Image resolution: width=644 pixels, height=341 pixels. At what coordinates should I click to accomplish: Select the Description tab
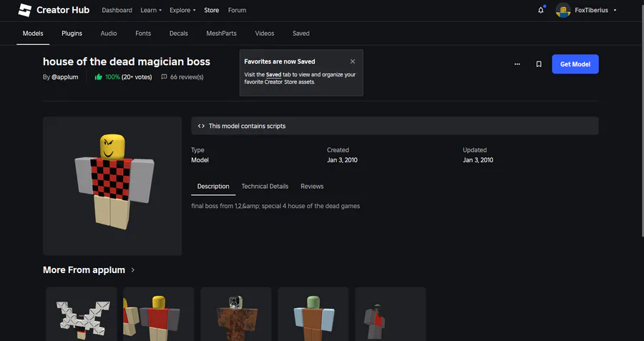[213, 187]
